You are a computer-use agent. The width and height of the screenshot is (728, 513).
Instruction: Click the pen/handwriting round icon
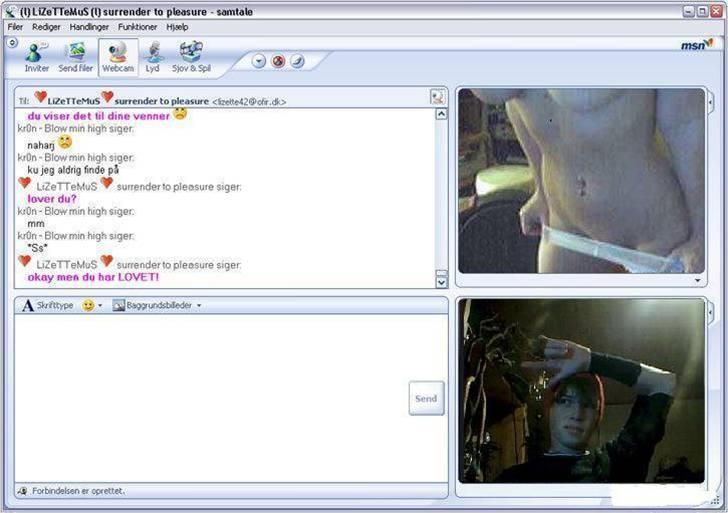pos(297,61)
